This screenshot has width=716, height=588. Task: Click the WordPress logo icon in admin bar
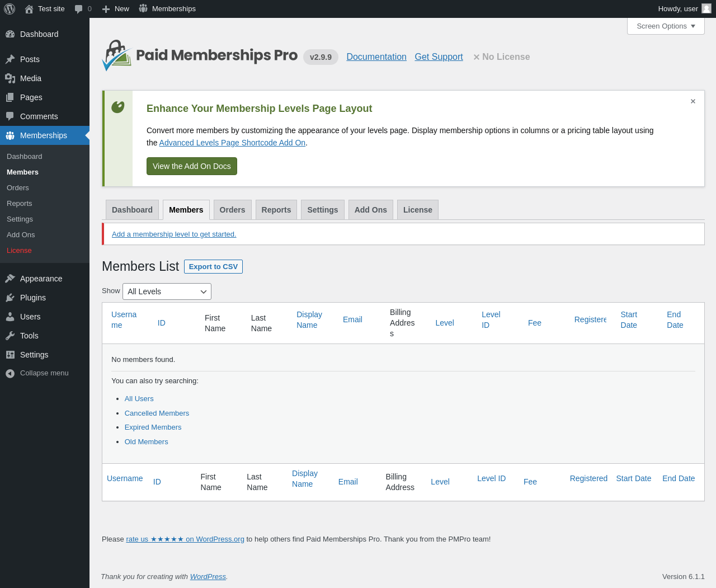click(x=10, y=9)
